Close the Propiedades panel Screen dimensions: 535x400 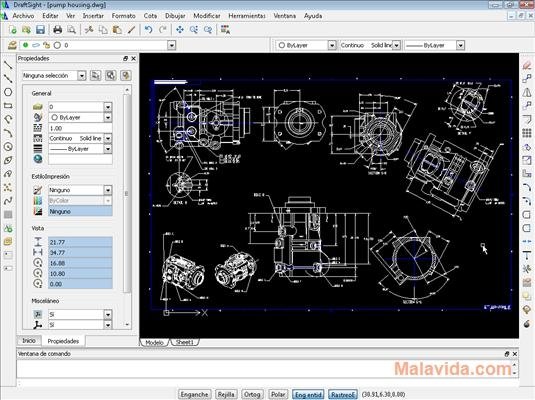(134, 59)
